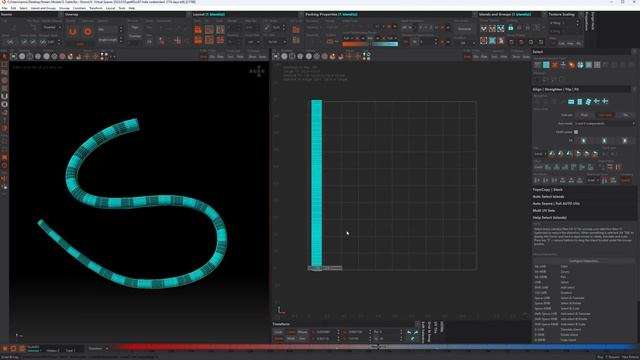Viewport: 640px width, 360px height.
Task: Click the four-dot grid icon in 3D viewport toolbar
Action: (104, 56)
